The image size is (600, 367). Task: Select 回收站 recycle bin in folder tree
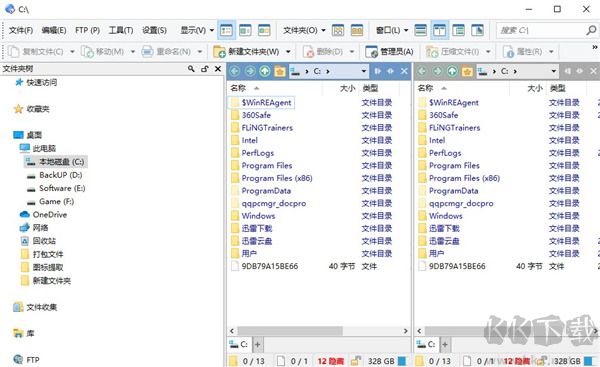[38, 241]
